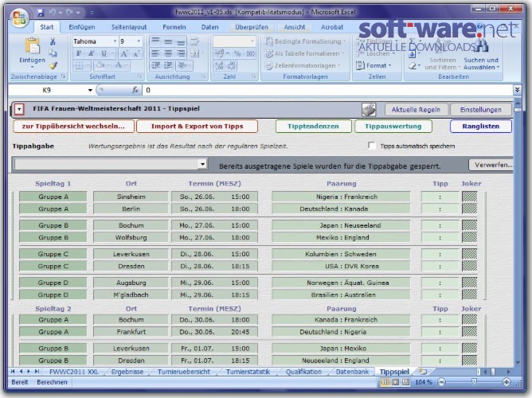Image resolution: width=532 pixels, height=398 pixels.
Task: Align text left in ribbon
Action: click(x=155, y=53)
